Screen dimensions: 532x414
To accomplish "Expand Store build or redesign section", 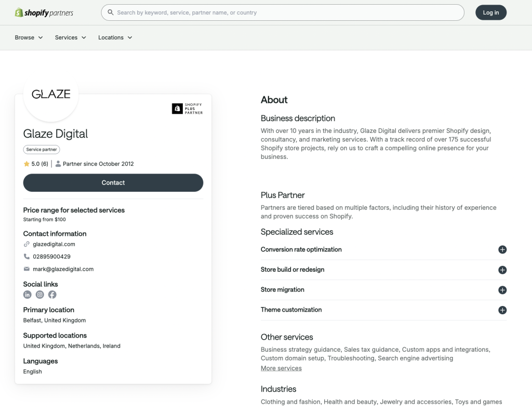I will coord(383,270).
